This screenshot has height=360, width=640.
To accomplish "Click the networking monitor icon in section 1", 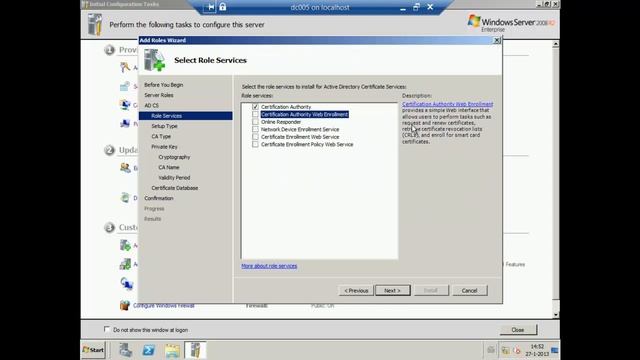I will click(x=125, y=104).
